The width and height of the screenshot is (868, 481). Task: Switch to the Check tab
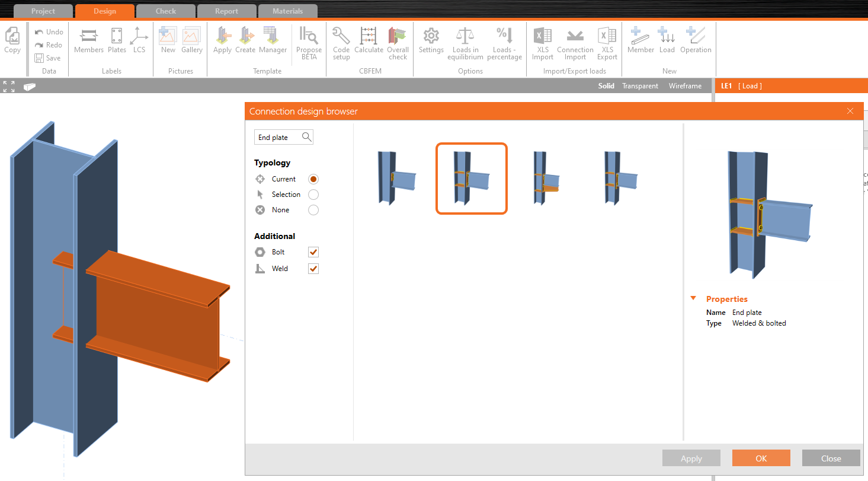165,11
